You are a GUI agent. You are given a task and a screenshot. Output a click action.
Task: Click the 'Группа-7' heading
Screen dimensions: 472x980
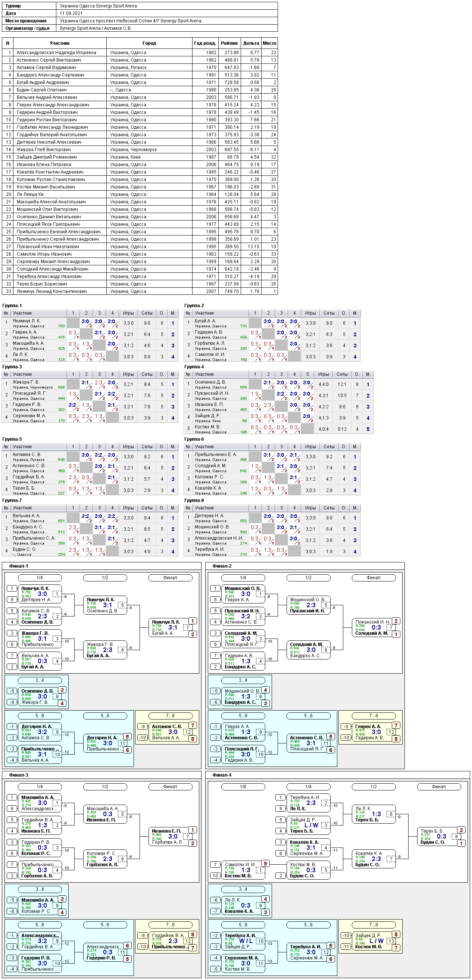[12, 500]
